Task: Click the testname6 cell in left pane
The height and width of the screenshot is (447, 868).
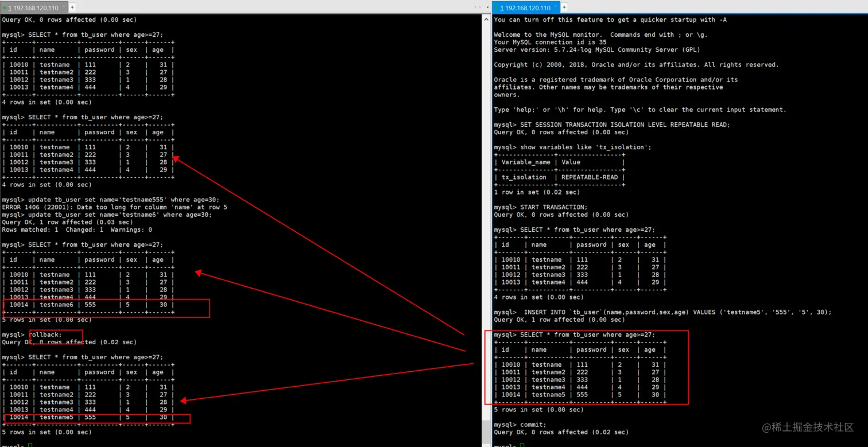Action: point(56,305)
